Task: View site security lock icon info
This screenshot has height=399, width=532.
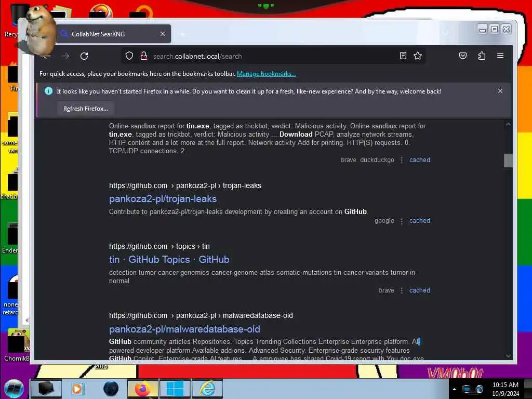Action: 144,56
